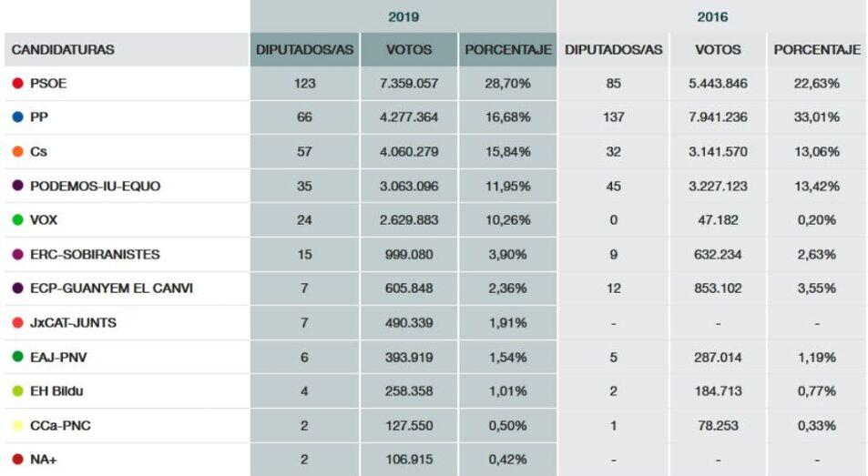
Task: Open the ERC-SOBIRANISTES party name
Action: 95,255
